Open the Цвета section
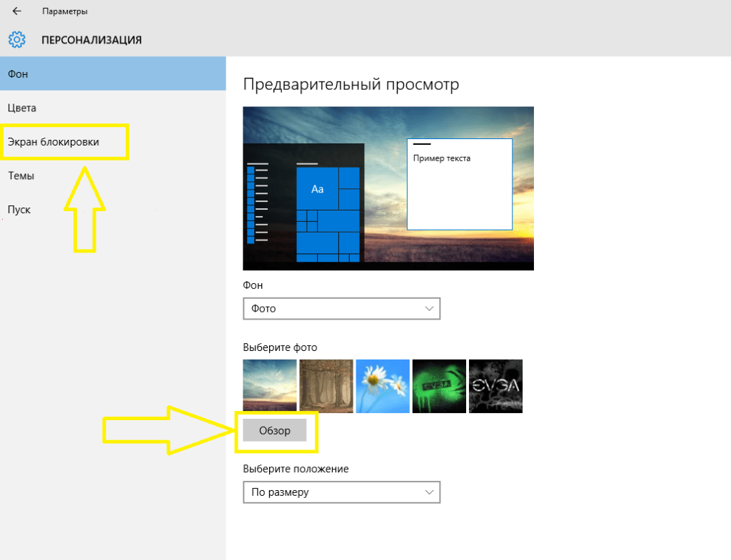 [x=113, y=108]
